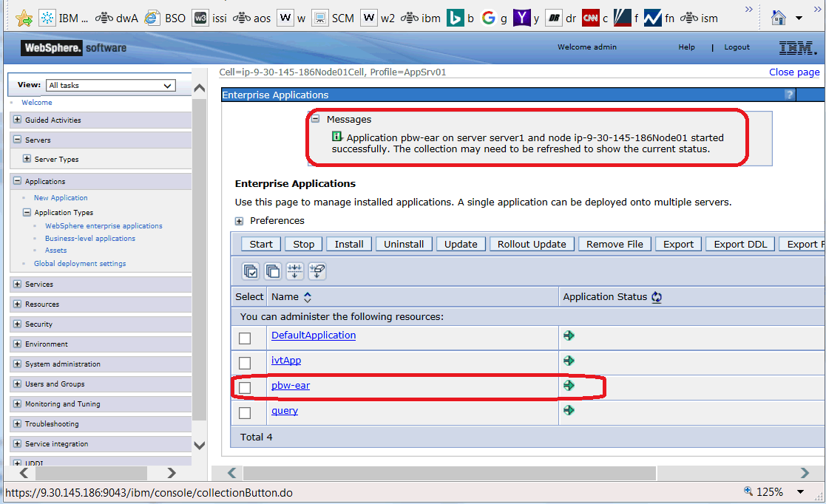Click the Uninstall button

click(404, 245)
